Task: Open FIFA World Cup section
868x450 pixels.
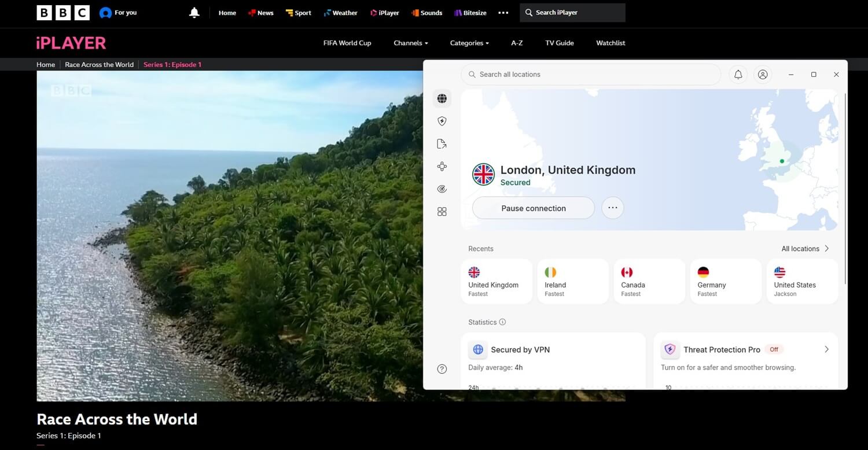Action: pos(347,43)
